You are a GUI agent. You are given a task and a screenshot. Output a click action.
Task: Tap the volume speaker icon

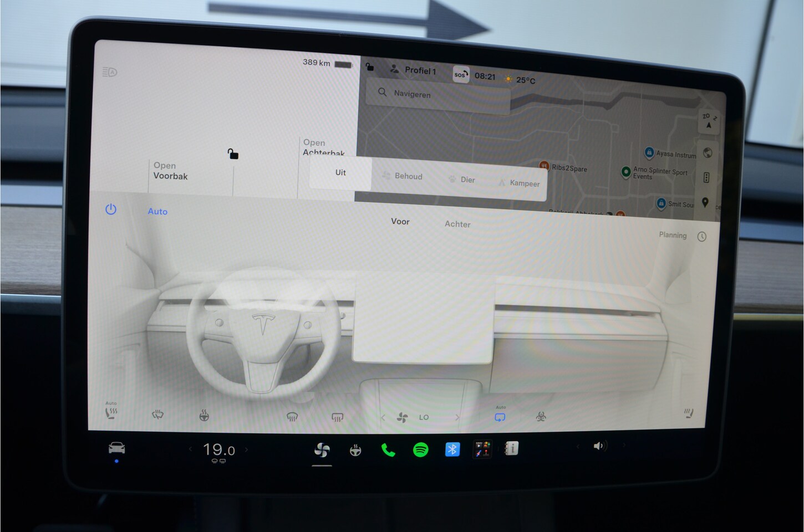coord(600,446)
